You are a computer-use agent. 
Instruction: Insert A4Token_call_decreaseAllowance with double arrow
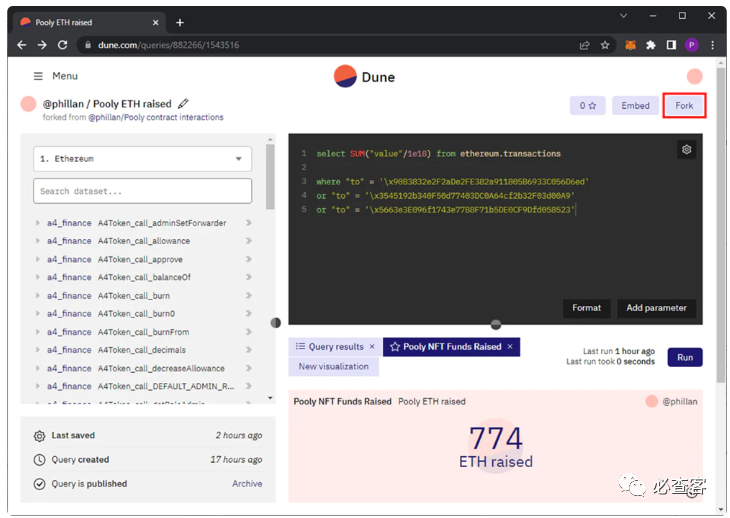pos(249,368)
